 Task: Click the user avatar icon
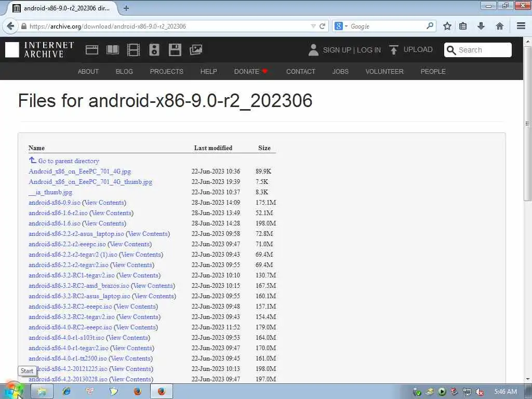coord(313,50)
